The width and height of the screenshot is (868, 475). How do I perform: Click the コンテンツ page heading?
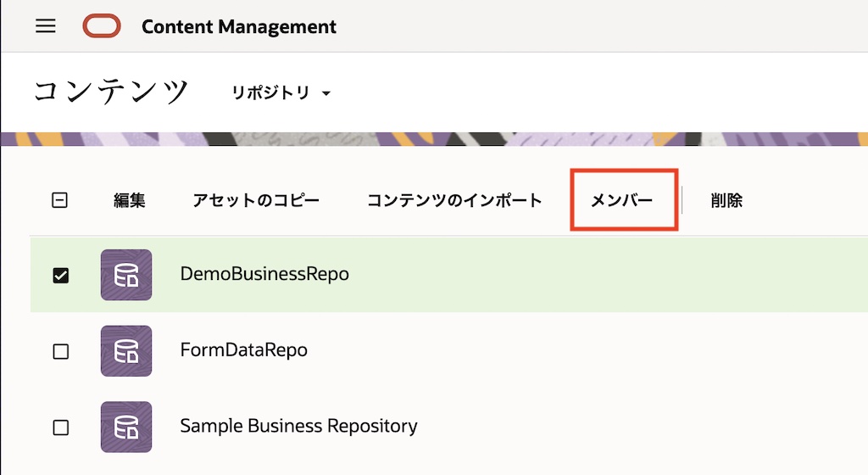[x=111, y=92]
